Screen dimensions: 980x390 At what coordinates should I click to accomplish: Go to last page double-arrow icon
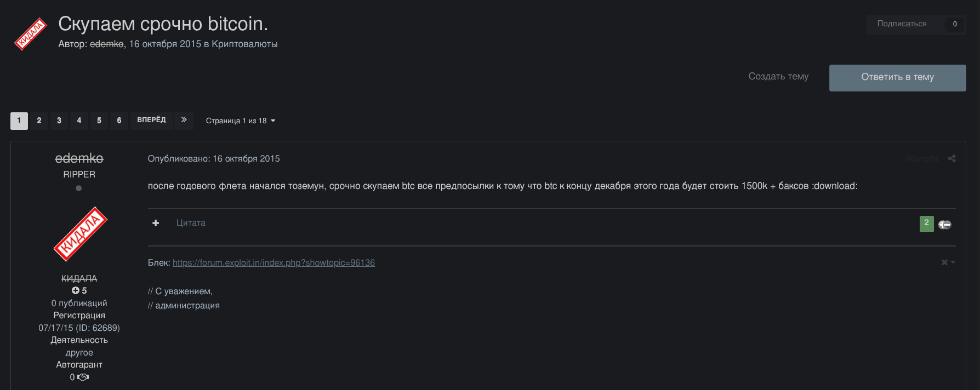pyautogui.click(x=184, y=120)
